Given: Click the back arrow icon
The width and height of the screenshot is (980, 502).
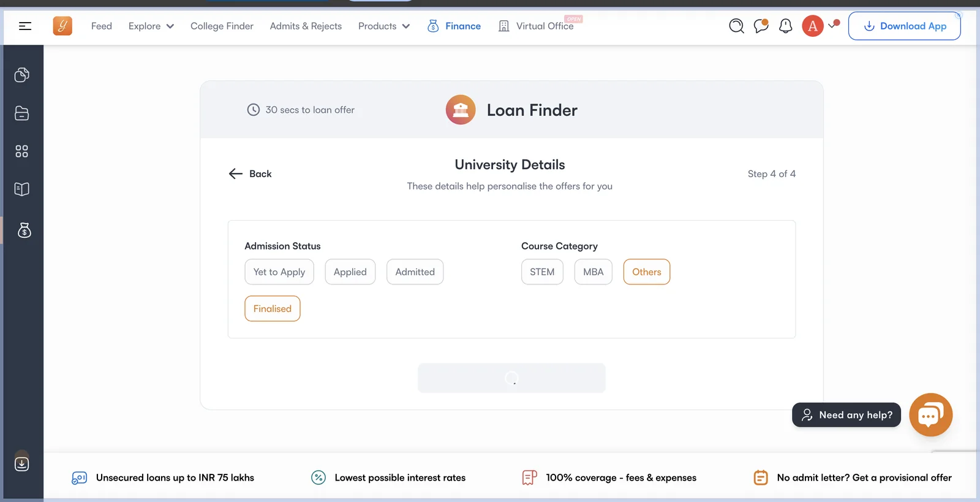Looking at the screenshot, I should (236, 174).
